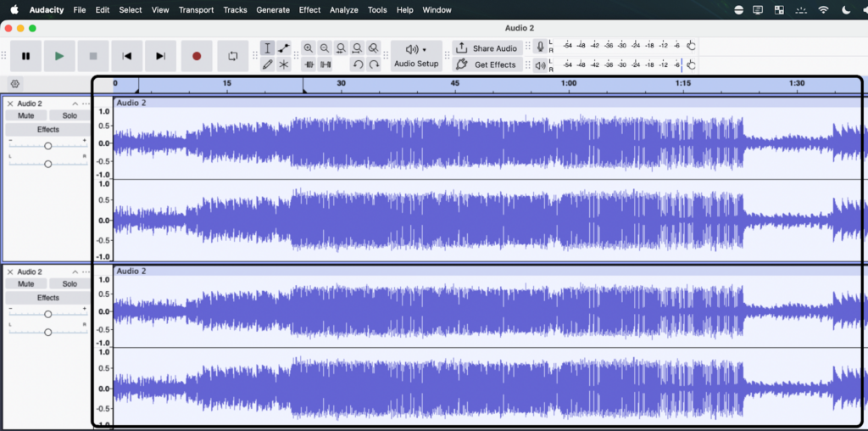The image size is (868, 431).
Task: Open second track's three-dot options menu
Action: click(86, 271)
